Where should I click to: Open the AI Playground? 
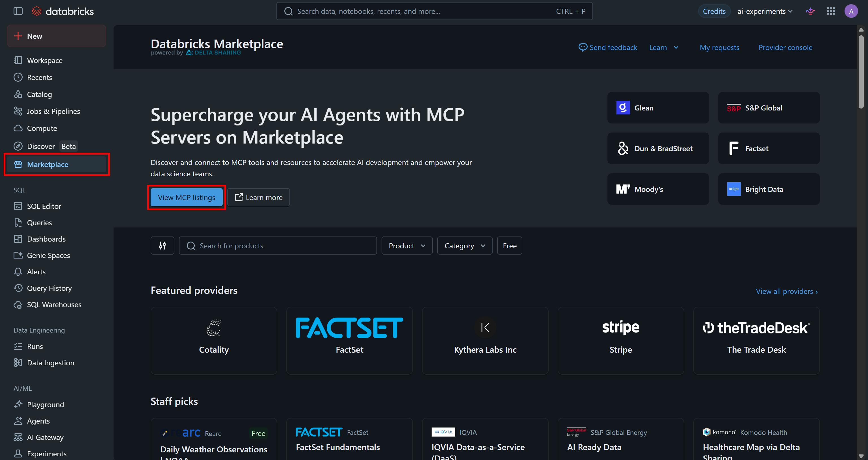[57, 404]
